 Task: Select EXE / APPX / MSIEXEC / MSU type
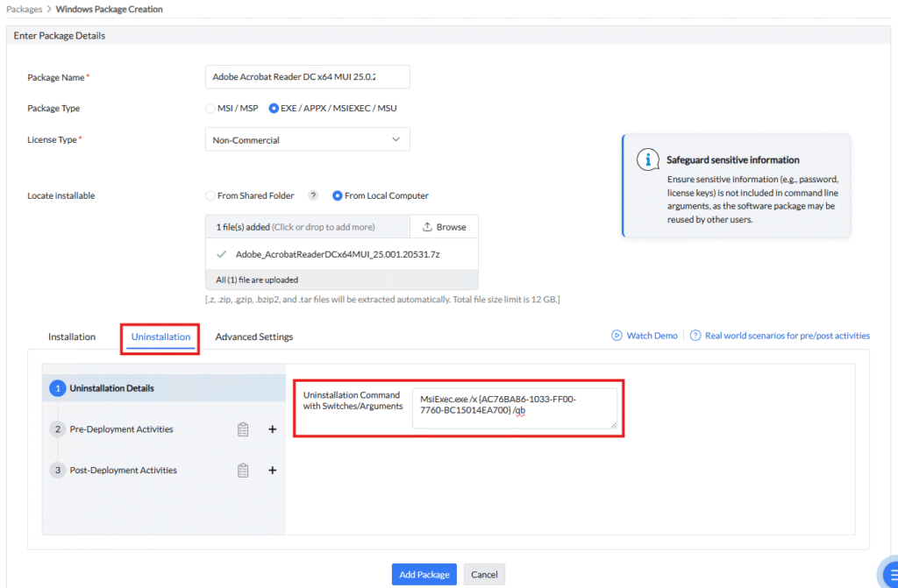click(274, 109)
